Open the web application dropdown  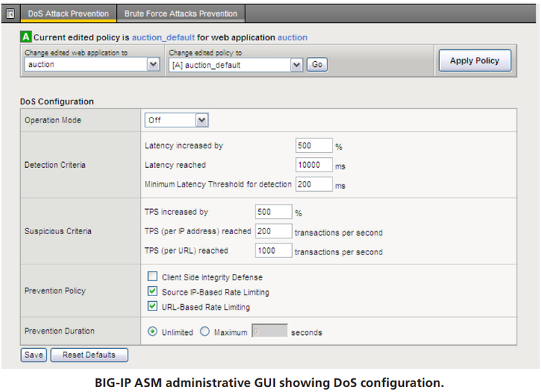click(153, 65)
